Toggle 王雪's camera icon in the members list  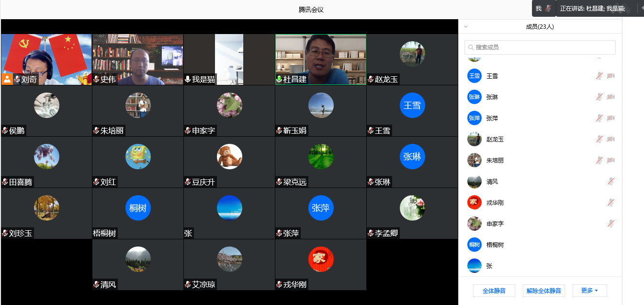point(611,76)
